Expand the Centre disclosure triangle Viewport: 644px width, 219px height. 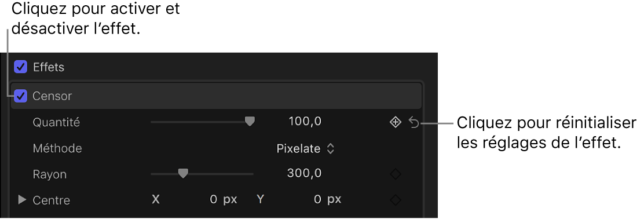click(x=22, y=200)
